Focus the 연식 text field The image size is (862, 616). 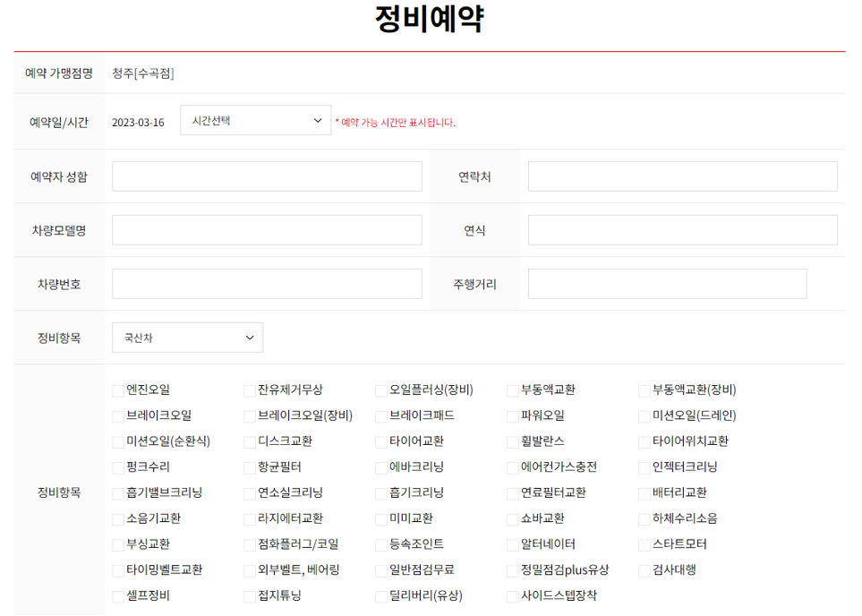[683, 230]
